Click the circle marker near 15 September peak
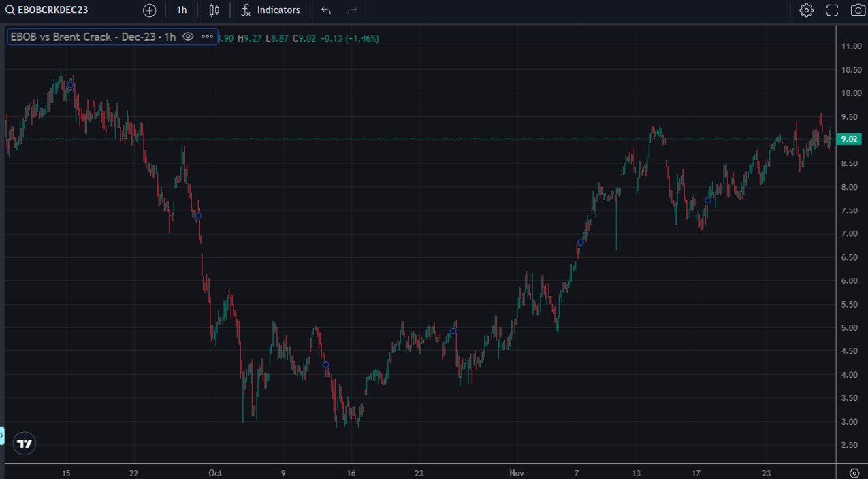 click(69, 85)
